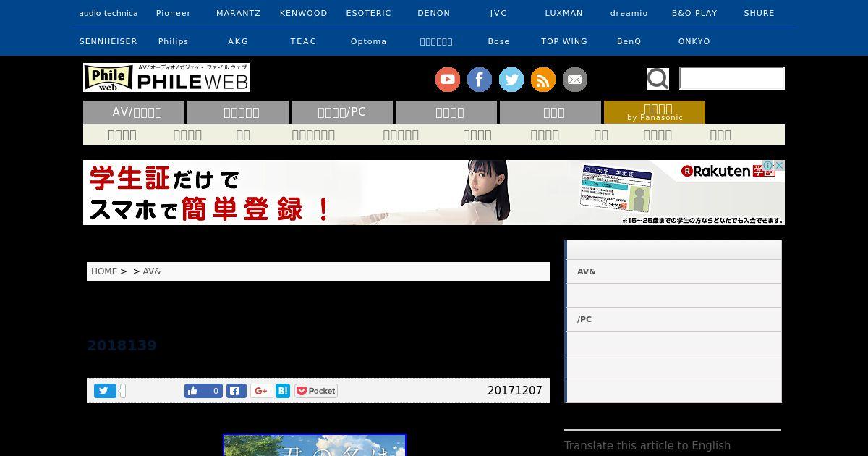Open the Phile Web YouTube channel icon
The image size is (868, 456).
pyautogui.click(x=448, y=80)
